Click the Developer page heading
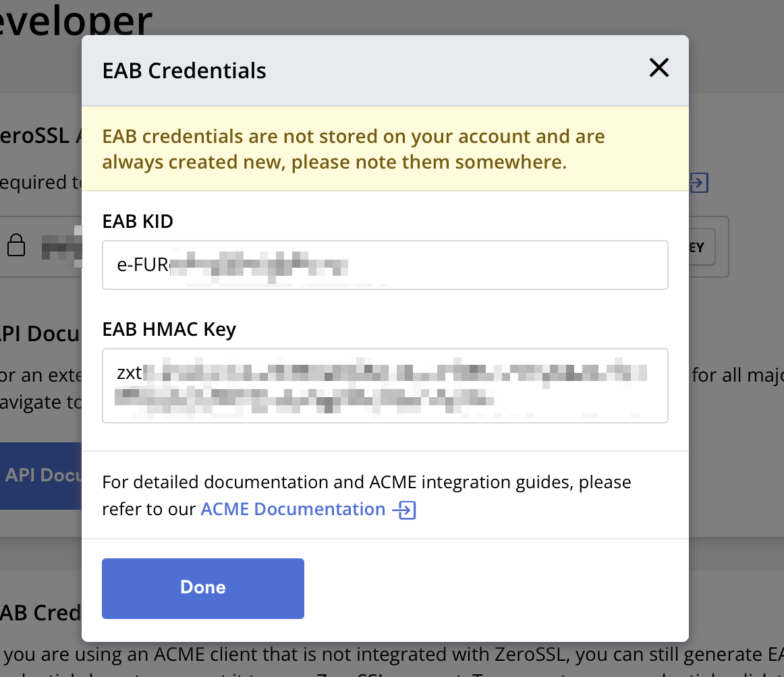 (x=74, y=20)
